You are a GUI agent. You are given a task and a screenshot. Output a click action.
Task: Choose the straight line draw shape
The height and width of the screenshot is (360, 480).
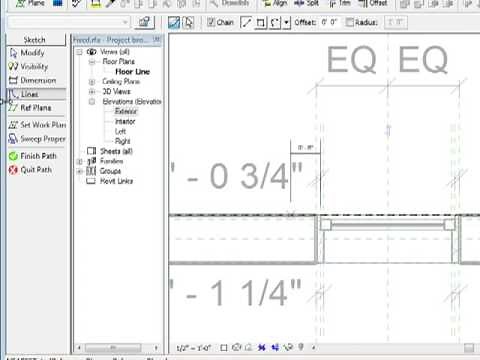click(x=246, y=23)
